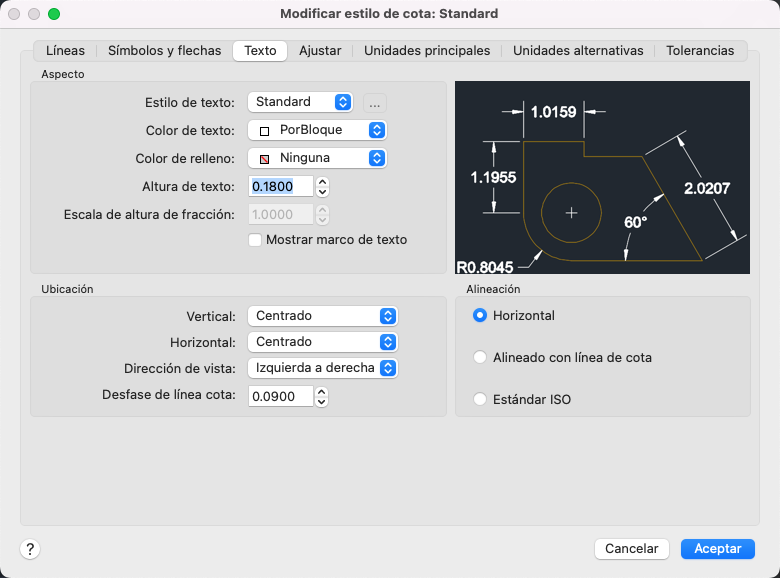
Task: Click Altura de texto stepper arrows
Action: click(322, 186)
